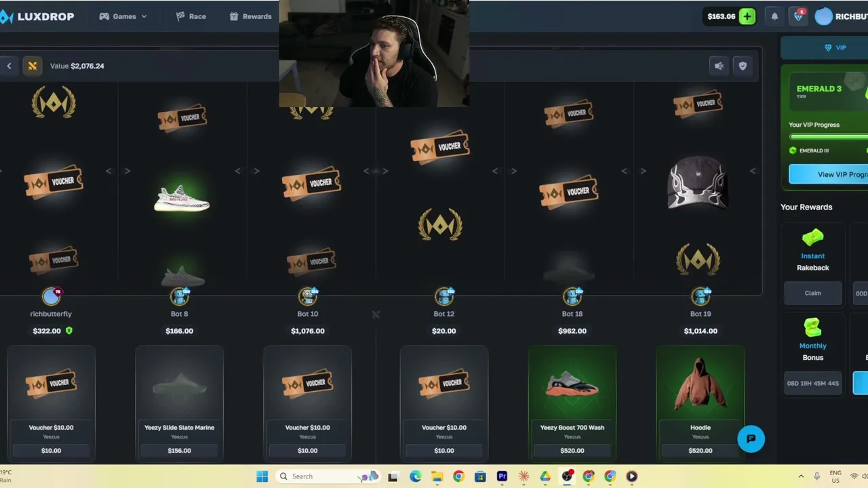868x488 pixels.
Task: Select the Yeezy Slide Slate Marine card
Action: click(179, 405)
